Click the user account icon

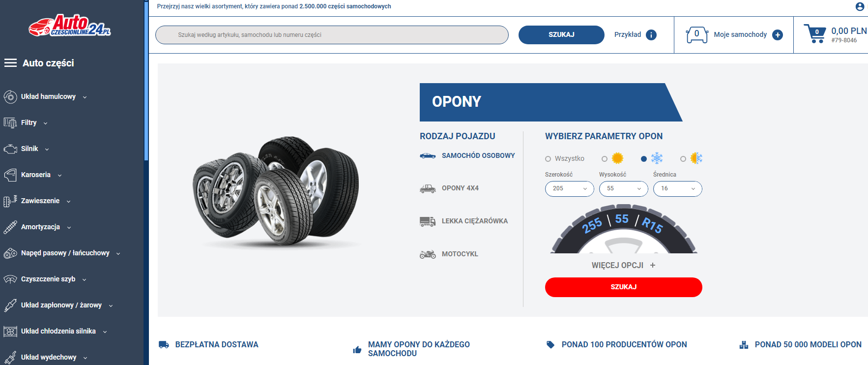(x=860, y=6)
